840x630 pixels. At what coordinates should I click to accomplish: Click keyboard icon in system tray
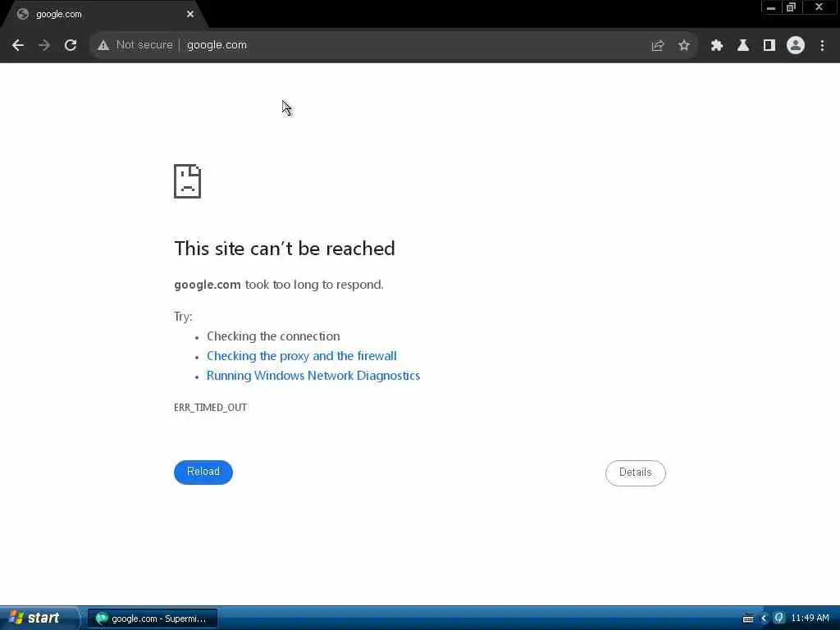click(748, 619)
